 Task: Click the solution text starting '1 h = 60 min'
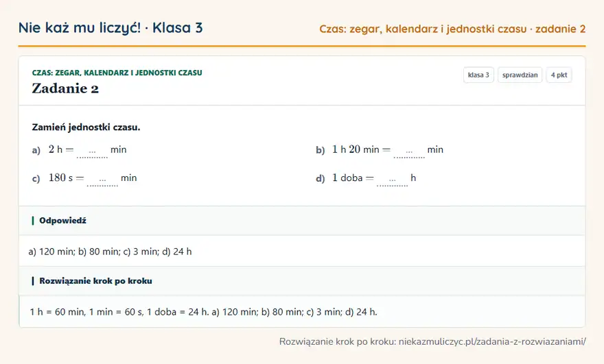tap(203, 312)
